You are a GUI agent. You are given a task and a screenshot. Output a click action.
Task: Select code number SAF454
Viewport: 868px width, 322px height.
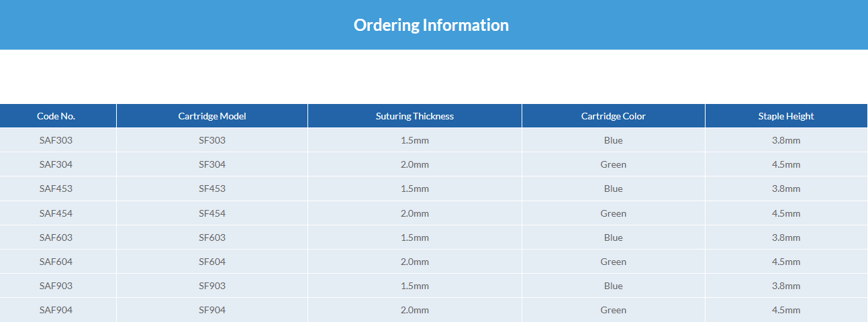coord(56,213)
